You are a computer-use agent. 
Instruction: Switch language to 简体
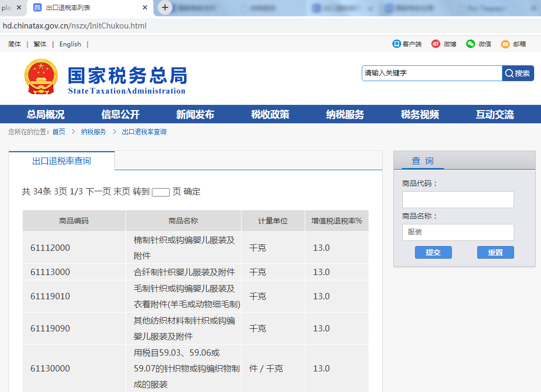pyautogui.click(x=14, y=44)
